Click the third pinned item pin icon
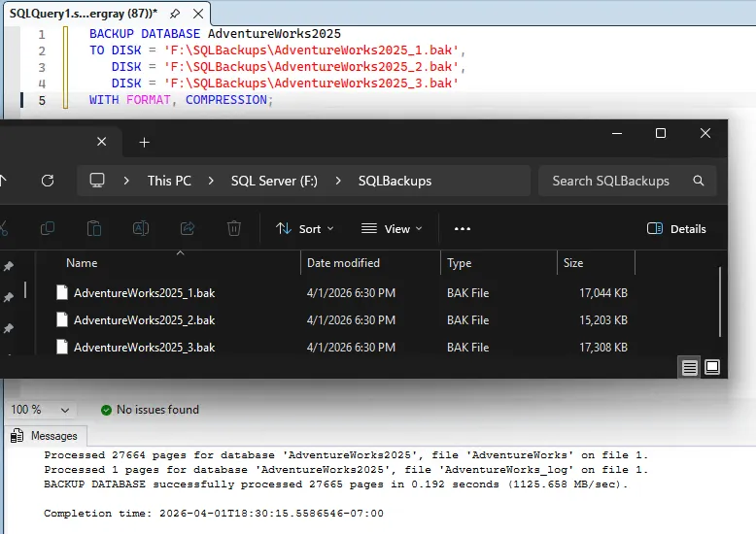The height and width of the screenshot is (534, 756). coord(8,329)
